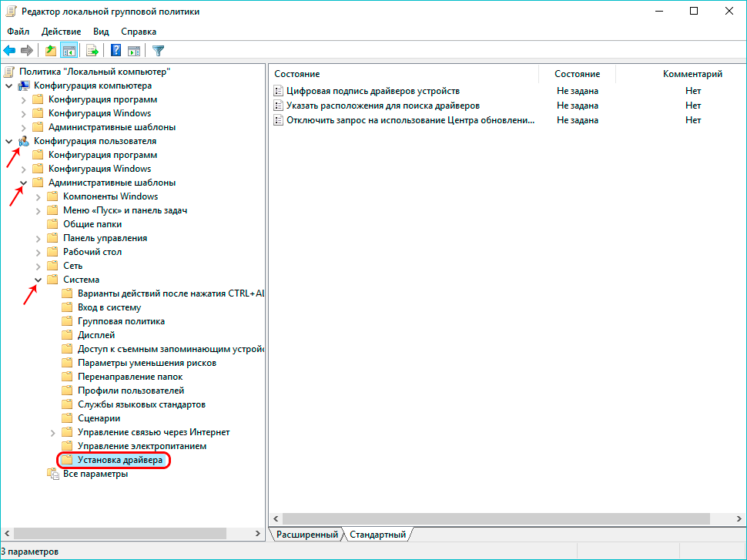
Task: Click the filter funnel toolbar icon
Action: click(x=158, y=50)
